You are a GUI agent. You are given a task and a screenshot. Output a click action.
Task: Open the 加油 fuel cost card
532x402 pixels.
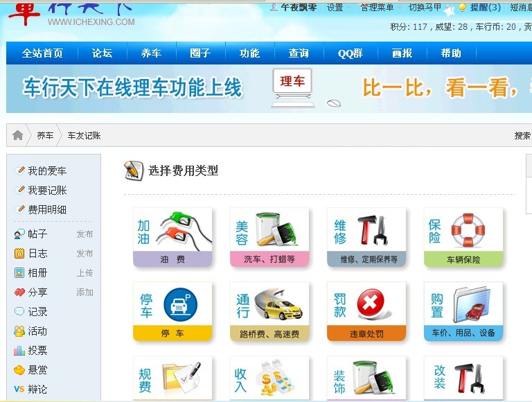172,237
